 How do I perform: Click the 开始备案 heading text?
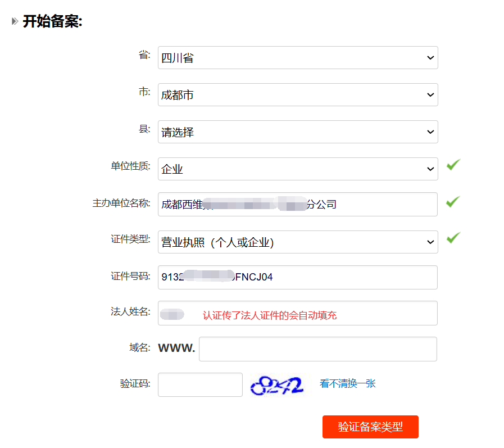52,22
